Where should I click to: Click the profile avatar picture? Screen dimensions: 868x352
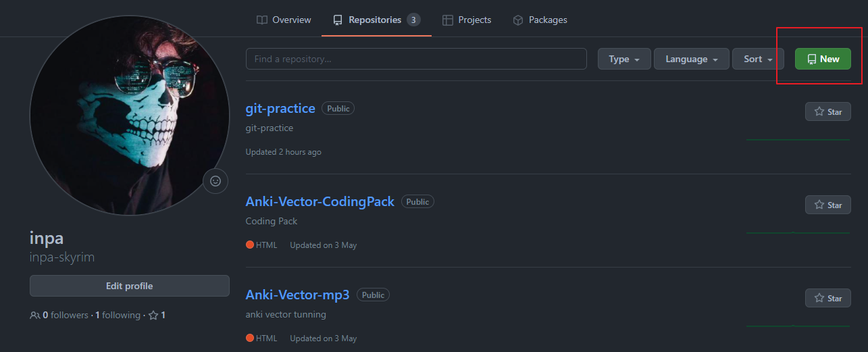129,115
